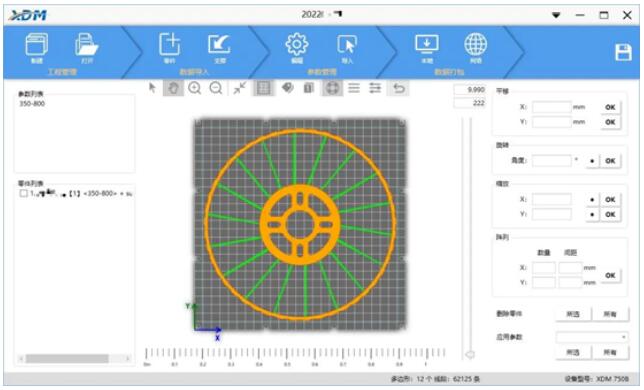Click the save floppy disk icon
This screenshot has width=644, height=390.
pyautogui.click(x=623, y=52)
